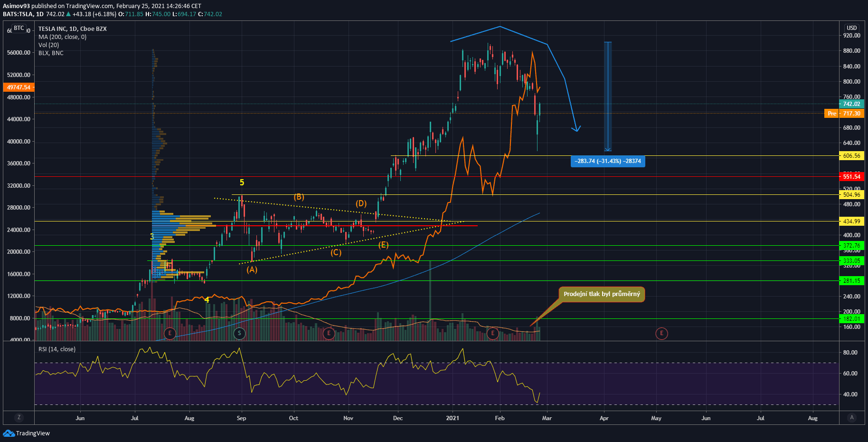Click the -283.74 (-31.43%) measurement label
Screen dimensions: 868x442
608,161
